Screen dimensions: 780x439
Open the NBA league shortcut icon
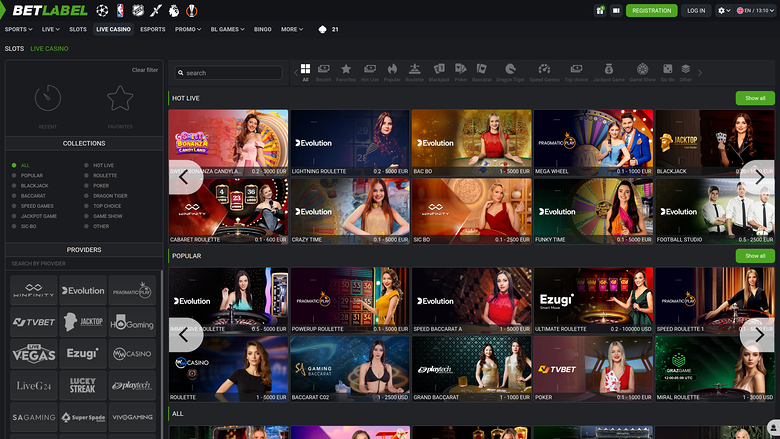[120, 10]
